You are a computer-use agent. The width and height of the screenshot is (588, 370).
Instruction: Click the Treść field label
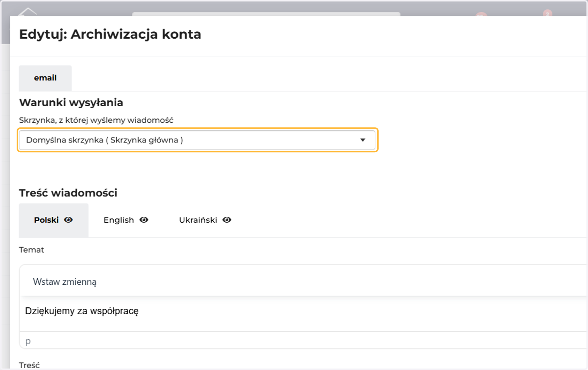(29, 365)
